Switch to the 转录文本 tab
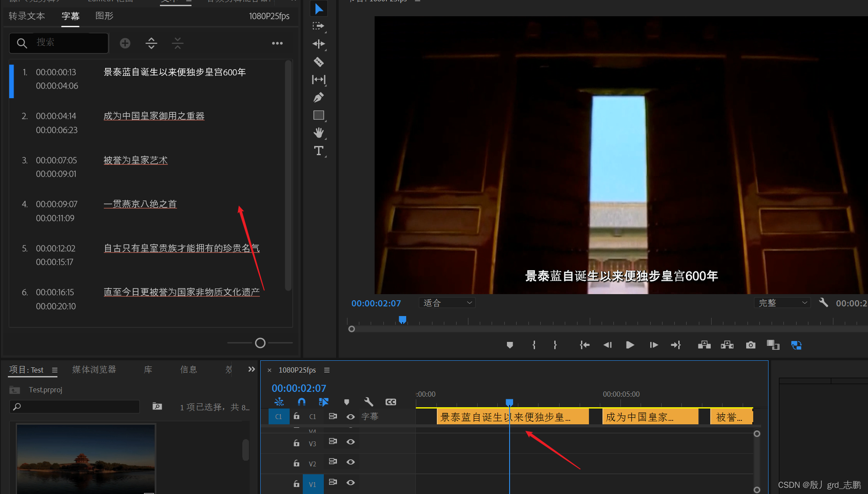Viewport: 868px width, 494px height. pyautogui.click(x=27, y=16)
